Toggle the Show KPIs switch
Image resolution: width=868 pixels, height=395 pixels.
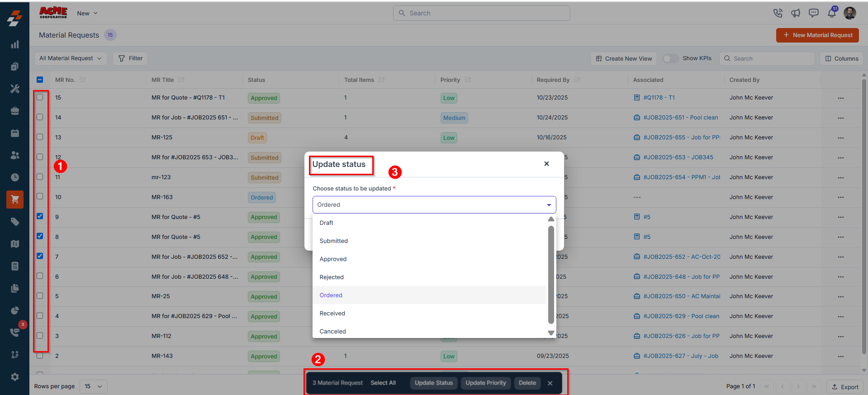point(670,58)
